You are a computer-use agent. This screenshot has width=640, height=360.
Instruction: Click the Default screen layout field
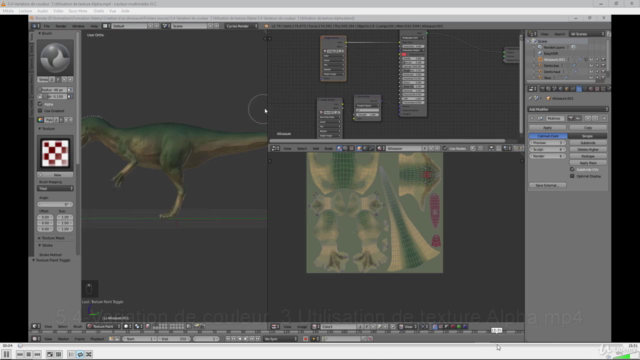(129, 26)
